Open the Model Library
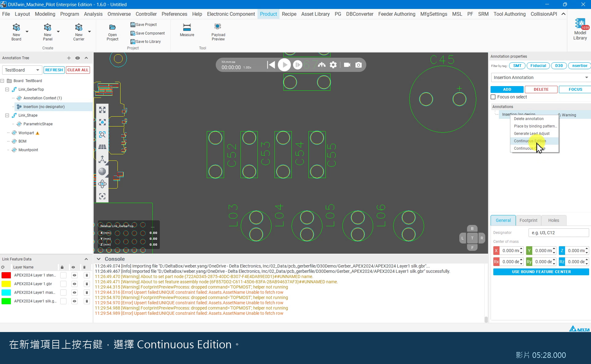Image resolution: width=591 pixels, height=364 pixels. pyautogui.click(x=580, y=29)
